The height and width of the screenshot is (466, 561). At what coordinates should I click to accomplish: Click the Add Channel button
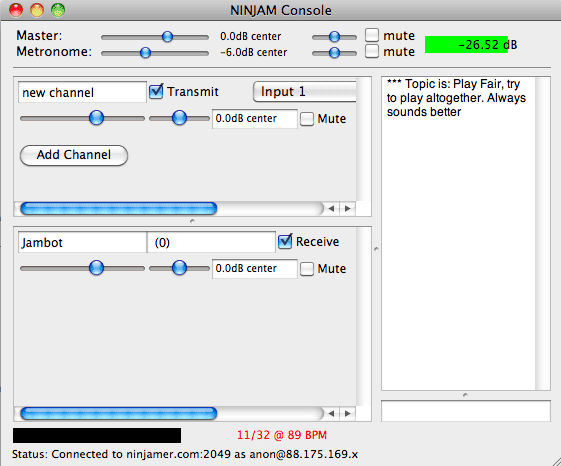(x=74, y=155)
